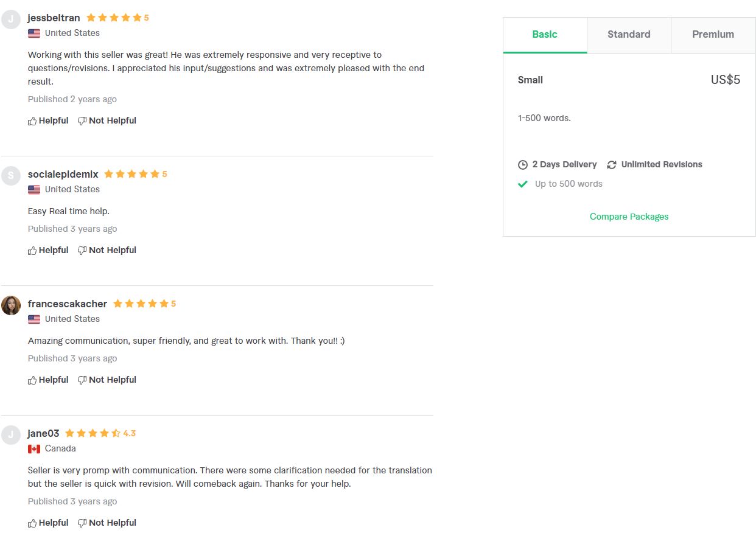The height and width of the screenshot is (533, 756).
Task: Mark jane03's review as Helpful
Action: coord(48,523)
